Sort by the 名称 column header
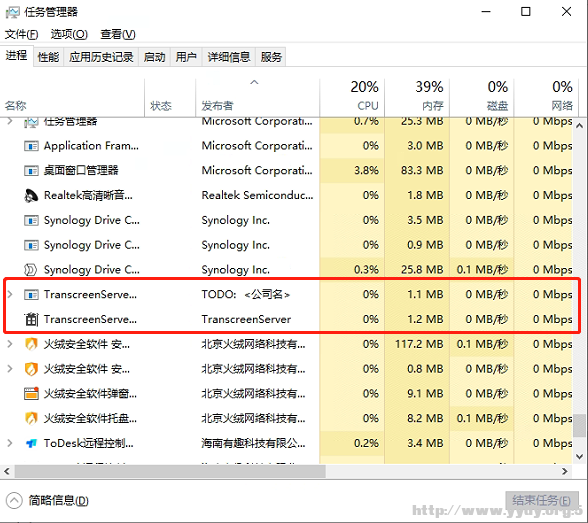588x523 pixels. click(72, 97)
